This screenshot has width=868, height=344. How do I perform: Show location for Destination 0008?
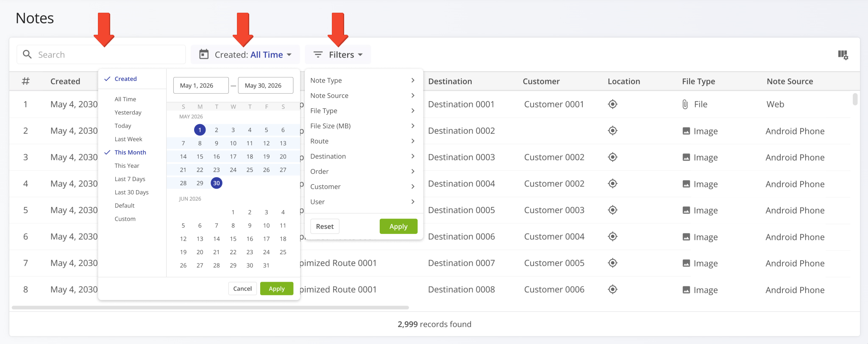[612, 289]
